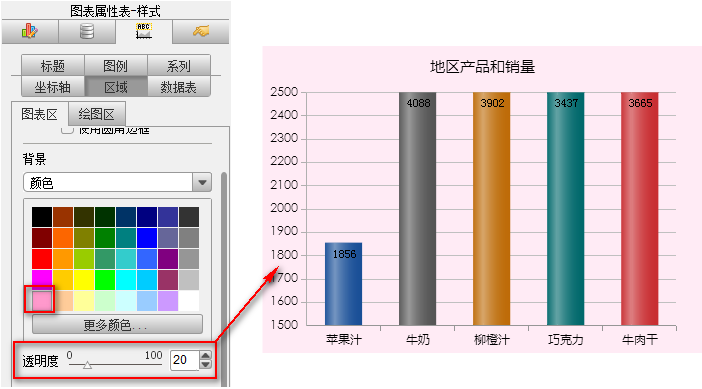The height and width of the screenshot is (389, 702).
Task: Switch to the 标题 tab
Action: (53, 66)
